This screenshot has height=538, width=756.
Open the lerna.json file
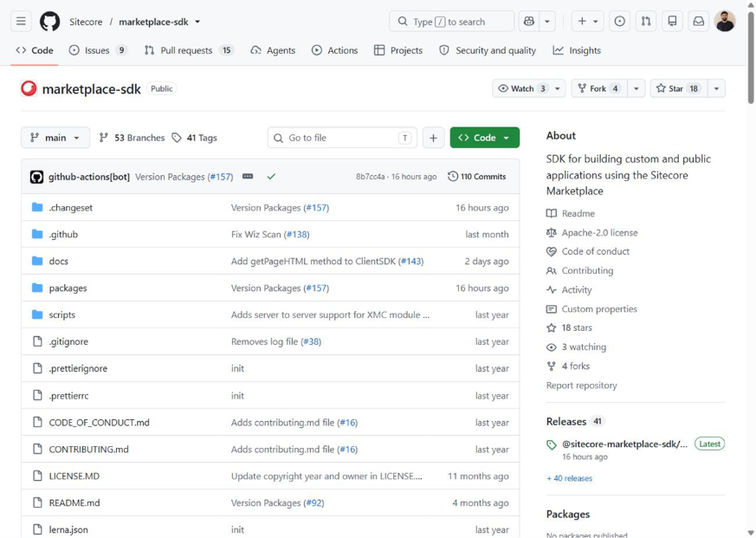[x=68, y=529]
